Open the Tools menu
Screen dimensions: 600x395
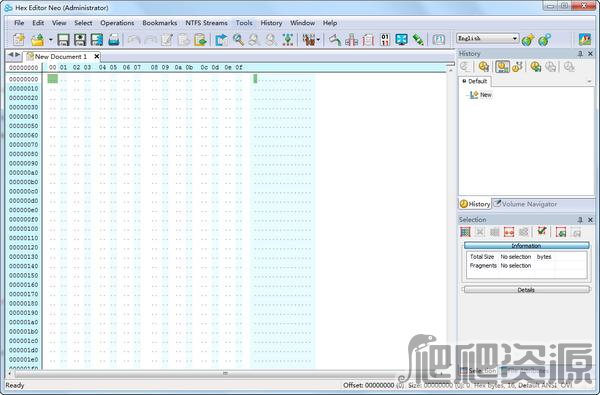244,23
